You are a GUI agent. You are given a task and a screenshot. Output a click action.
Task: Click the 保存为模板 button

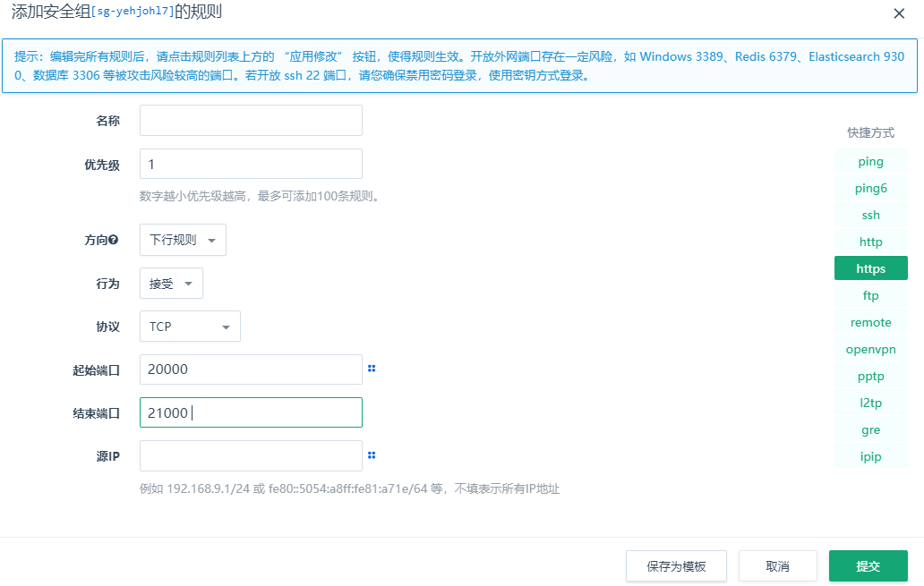676,565
